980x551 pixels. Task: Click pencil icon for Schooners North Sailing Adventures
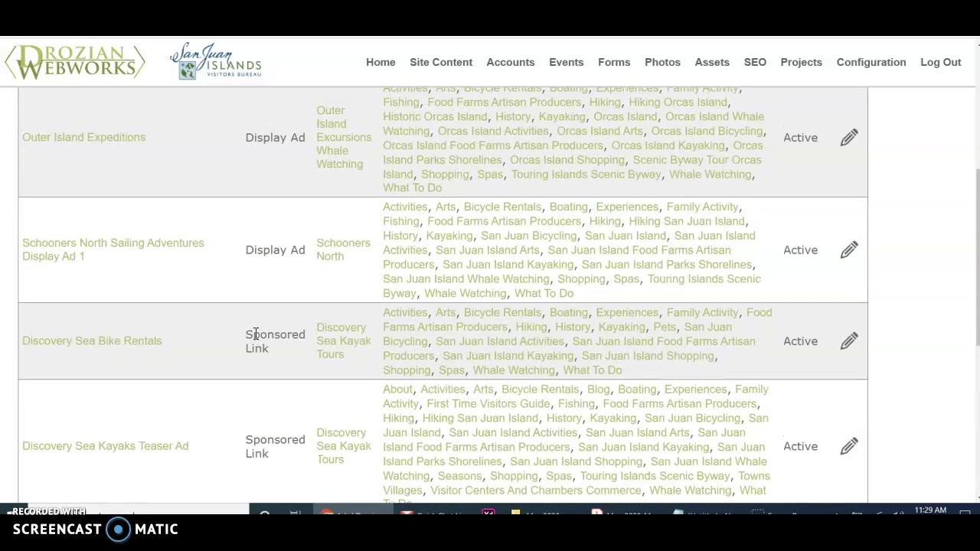848,250
